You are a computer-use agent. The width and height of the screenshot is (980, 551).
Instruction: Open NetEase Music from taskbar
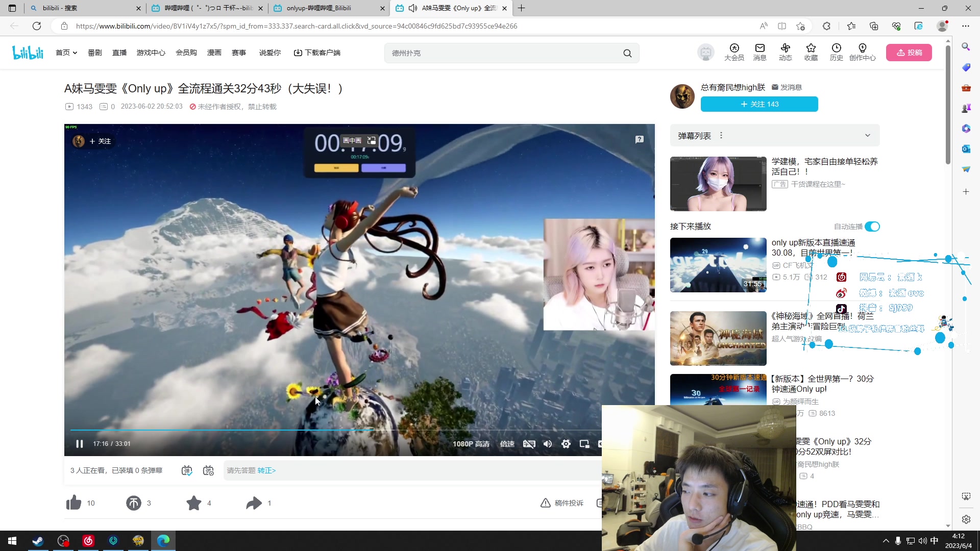click(x=88, y=541)
